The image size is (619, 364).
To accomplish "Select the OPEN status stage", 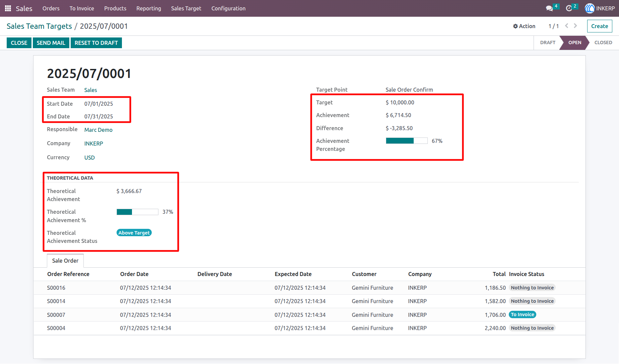I will click(x=575, y=42).
